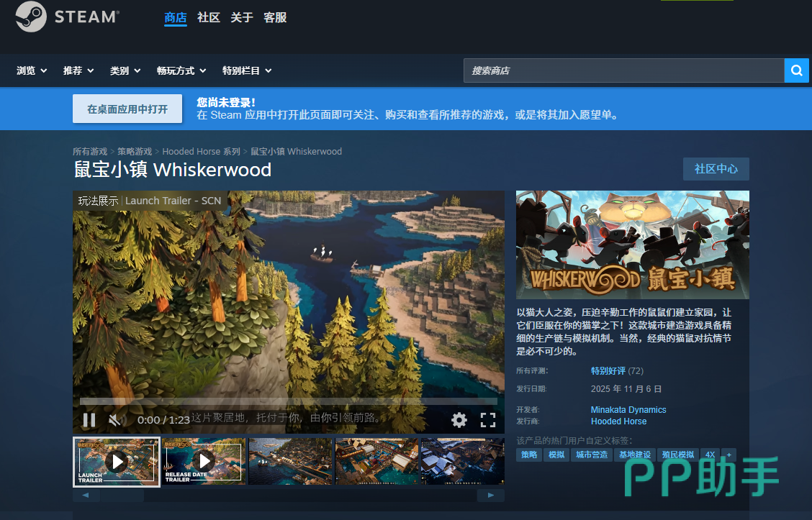Expand the 推荐 dropdown menu
Viewport: 812px width, 520px height.
coord(78,70)
